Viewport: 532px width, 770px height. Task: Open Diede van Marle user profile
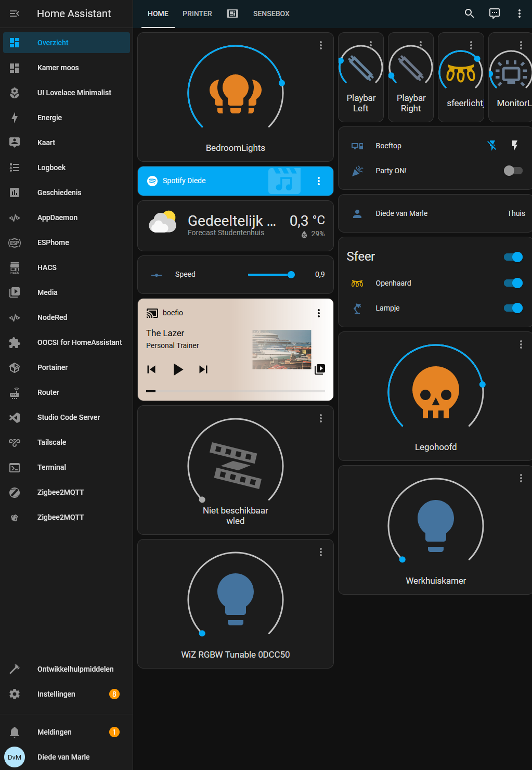coord(67,757)
